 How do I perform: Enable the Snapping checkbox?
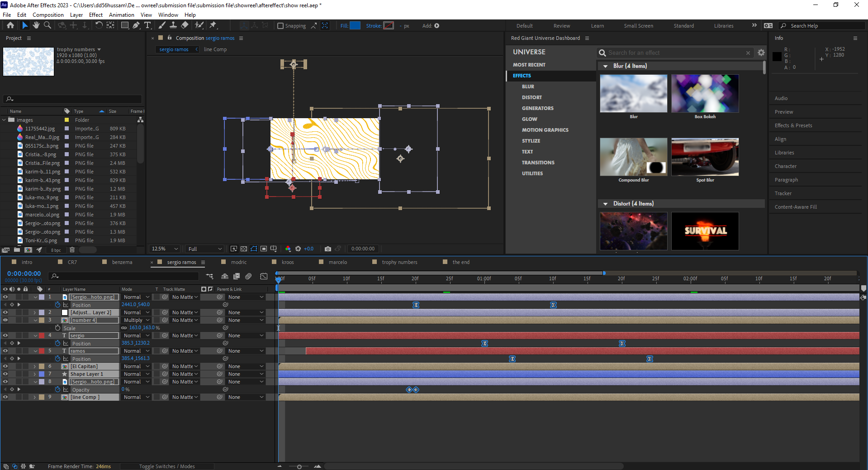click(280, 26)
